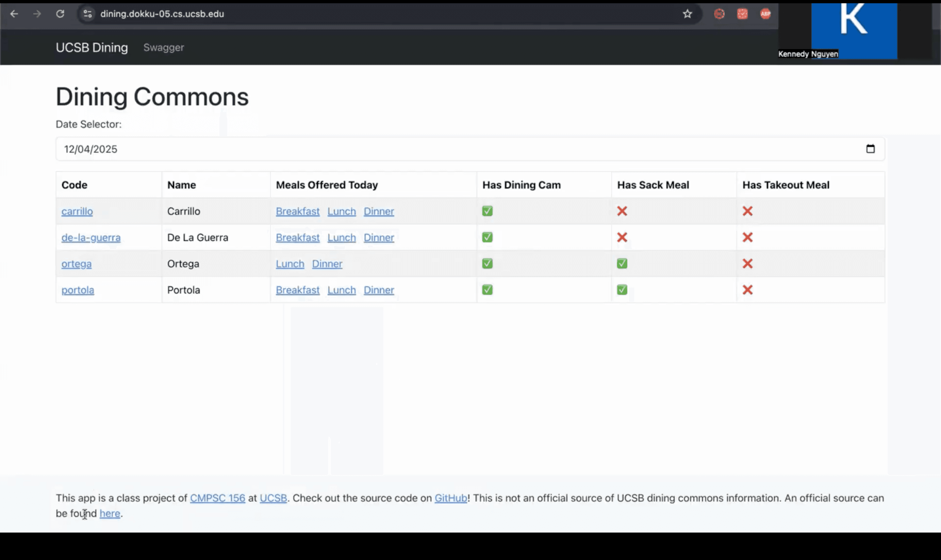Viewport: 941px width, 560px height.
Task: Open the Swagger nav item
Action: [x=163, y=48]
